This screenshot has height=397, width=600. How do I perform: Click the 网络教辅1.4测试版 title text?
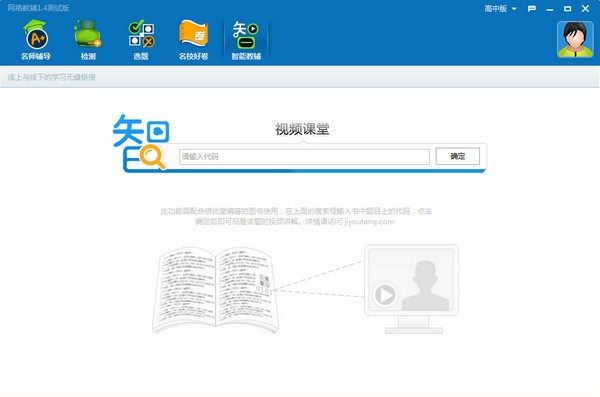38,8
